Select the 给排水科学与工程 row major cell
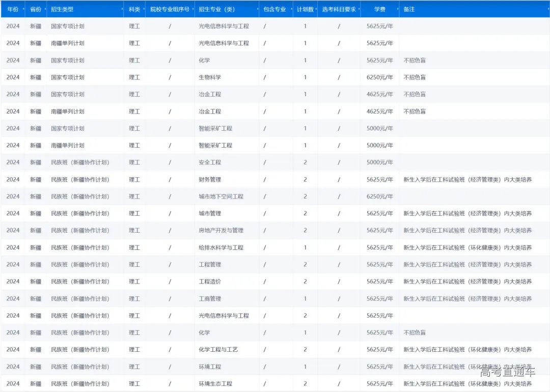 [221, 247]
